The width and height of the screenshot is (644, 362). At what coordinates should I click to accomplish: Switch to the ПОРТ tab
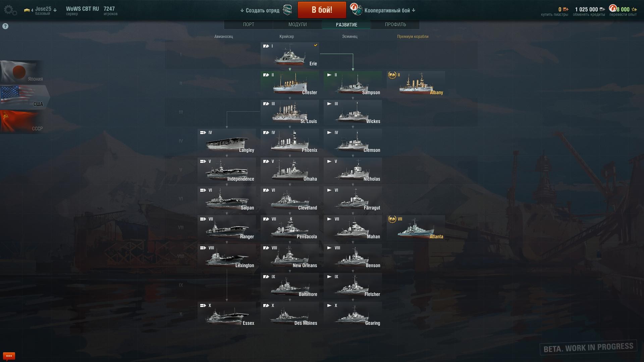(x=249, y=24)
